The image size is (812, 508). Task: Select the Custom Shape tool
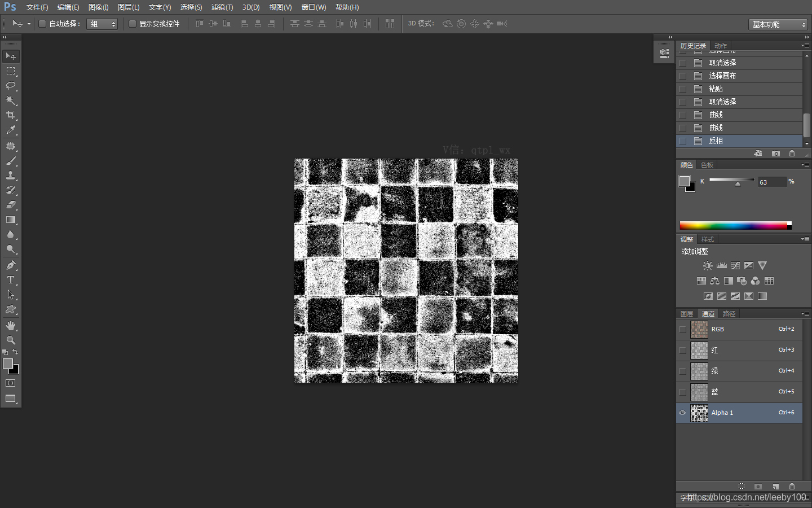coord(11,309)
